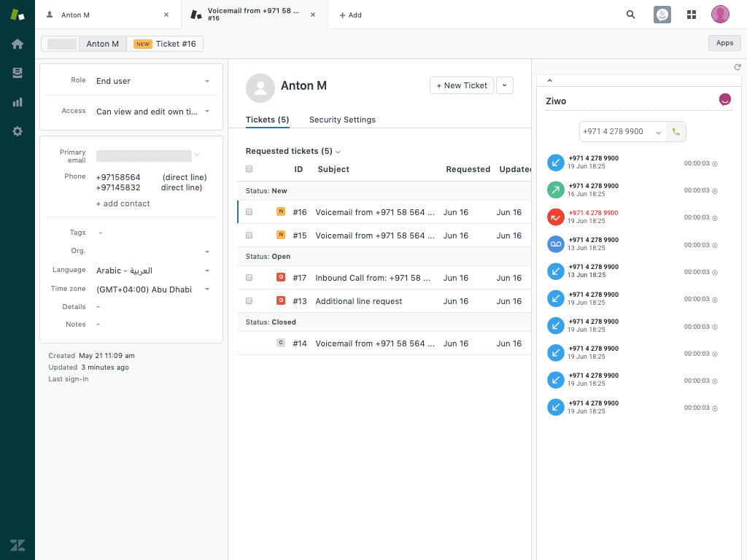Switch to Security Settings tab
Image resolution: width=747 pixels, height=560 pixels.
point(342,120)
